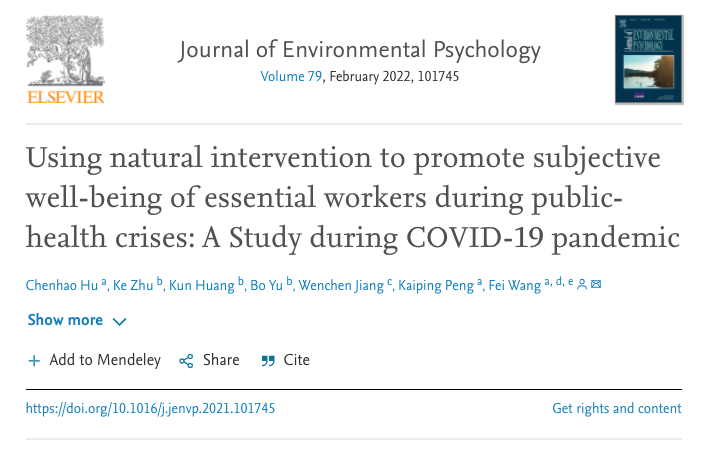
Task: Open the article DOI link
Action: pos(150,409)
